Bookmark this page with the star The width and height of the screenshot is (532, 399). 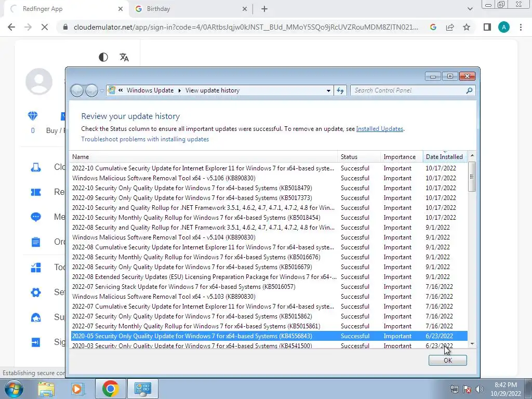point(467,27)
